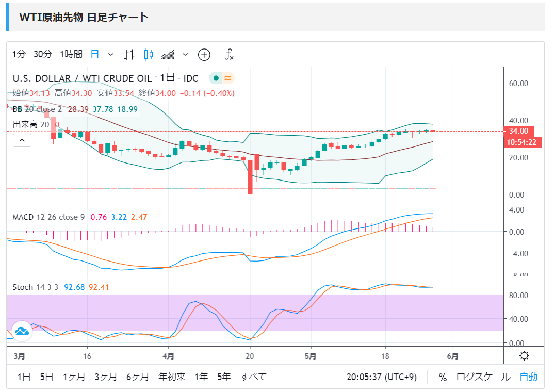Click the MACD value 3.22

119,217
